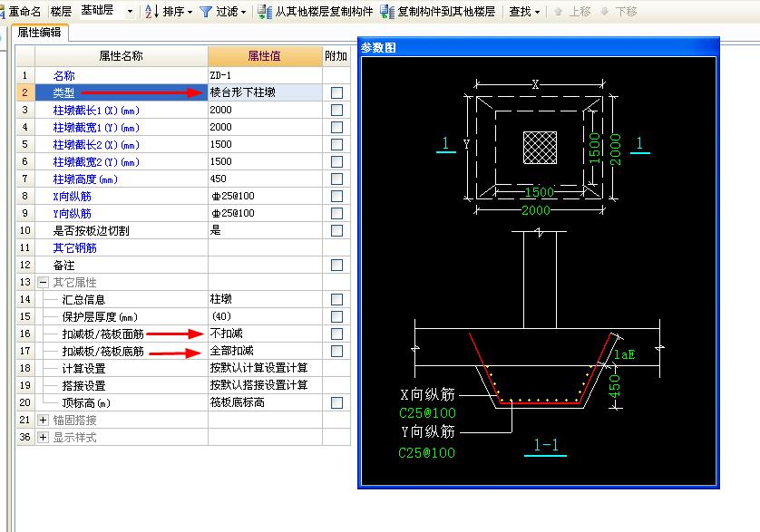The width and height of the screenshot is (760, 532).
Task: Select the 属性编辑 tab
Action: tap(39, 33)
